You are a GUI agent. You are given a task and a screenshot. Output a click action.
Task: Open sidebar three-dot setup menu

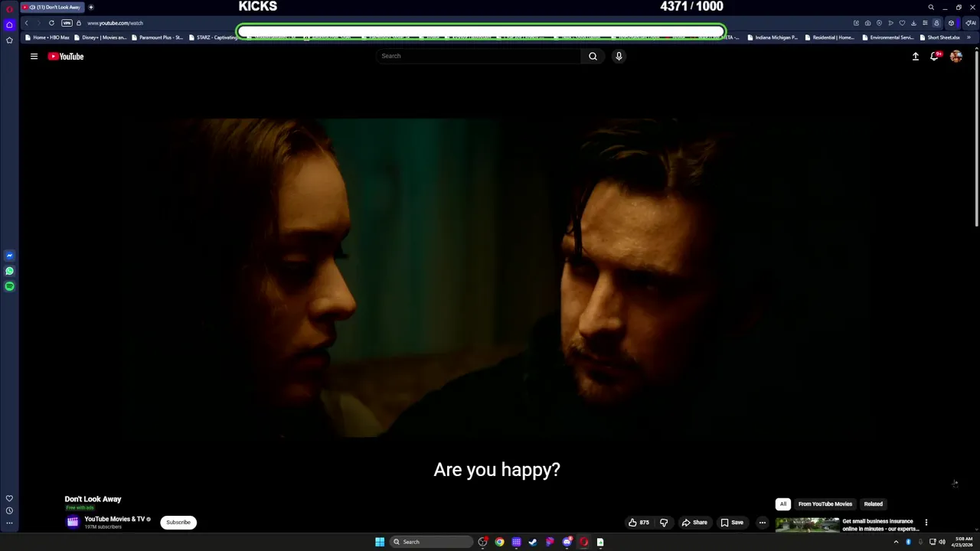[x=9, y=523]
